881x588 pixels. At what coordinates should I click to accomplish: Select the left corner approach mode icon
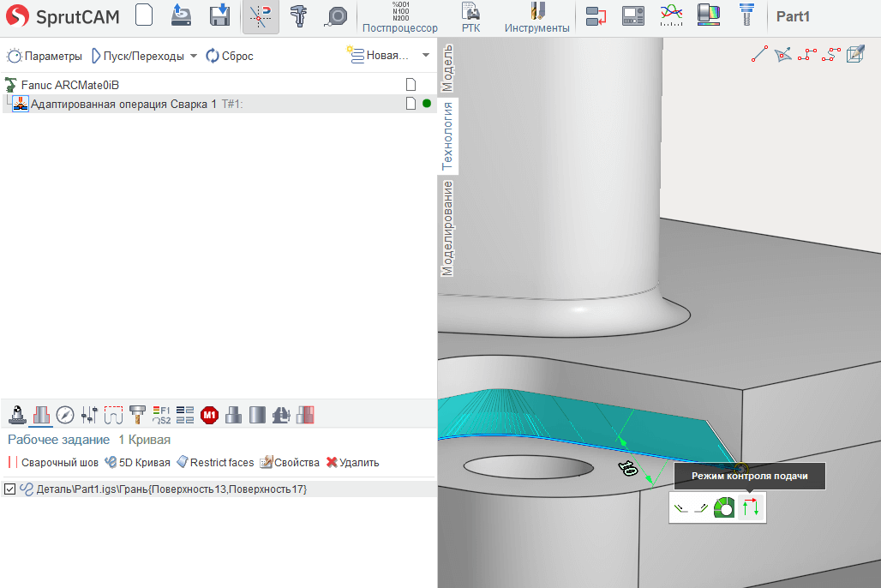(680, 508)
